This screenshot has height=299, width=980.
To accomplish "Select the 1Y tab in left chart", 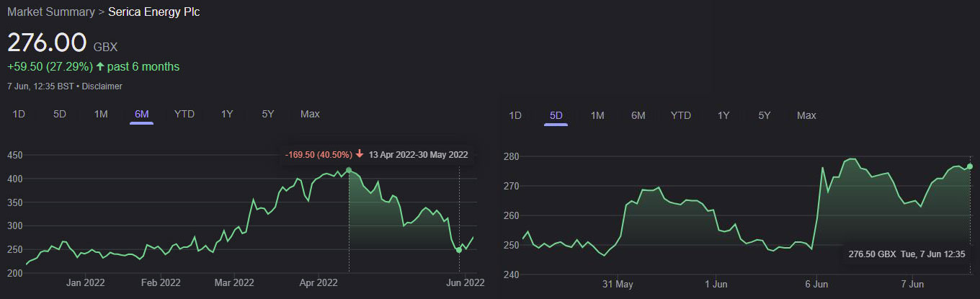I will click(x=227, y=114).
